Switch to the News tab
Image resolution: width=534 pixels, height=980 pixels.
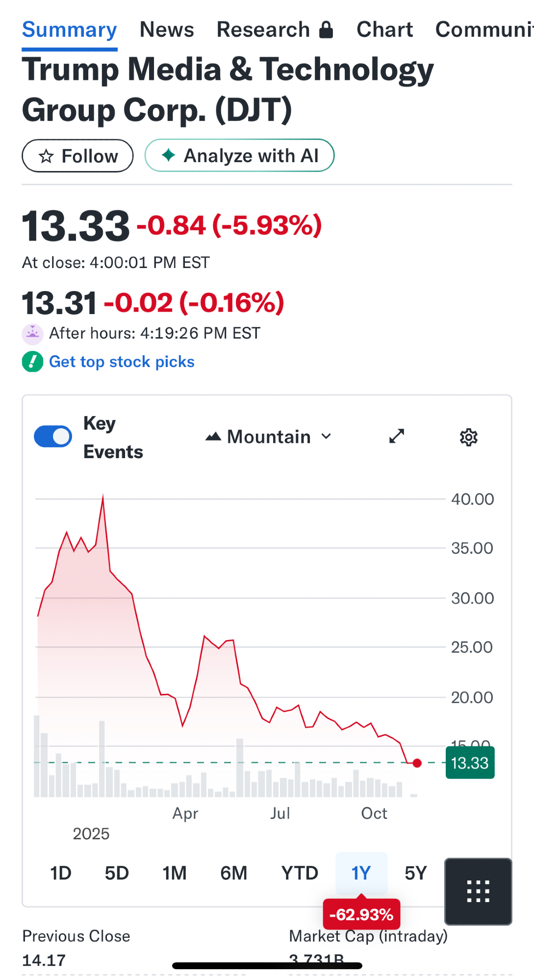click(x=167, y=30)
